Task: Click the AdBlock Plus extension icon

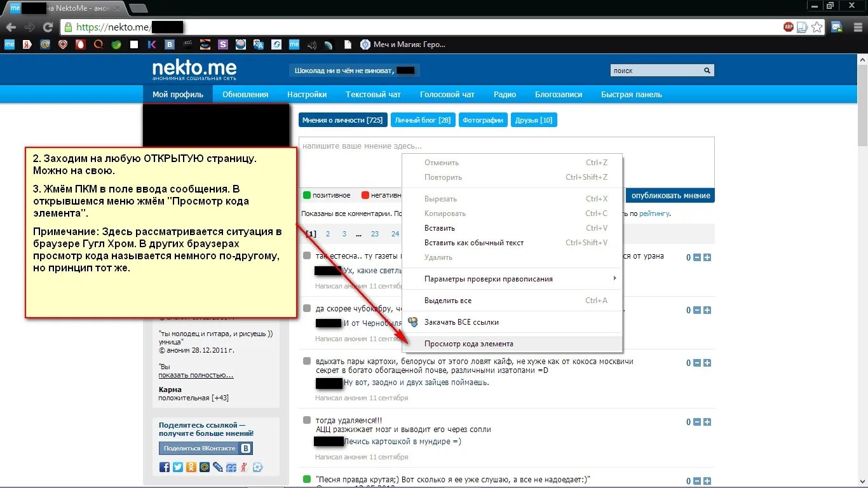Action: click(789, 27)
